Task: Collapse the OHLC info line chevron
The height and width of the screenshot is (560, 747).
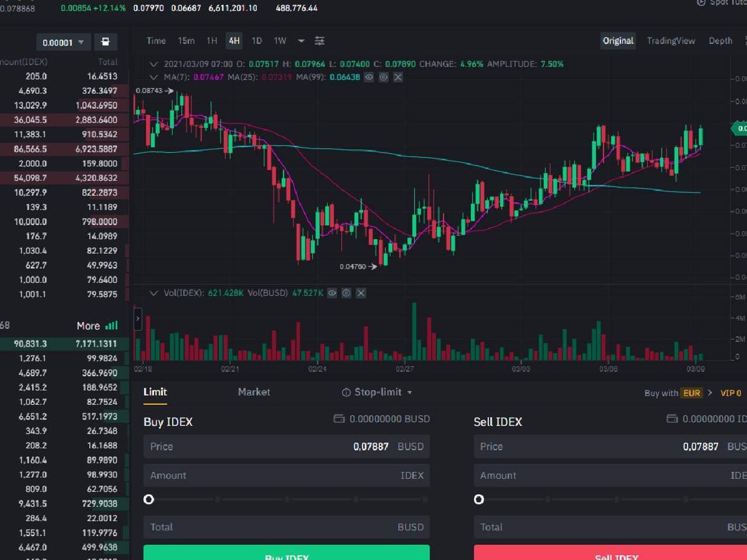Action: [x=153, y=64]
